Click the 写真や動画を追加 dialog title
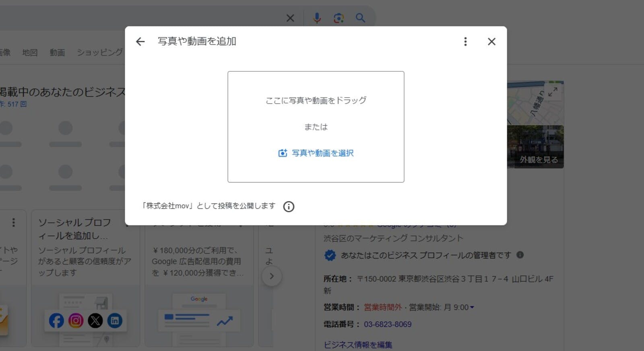 [197, 41]
